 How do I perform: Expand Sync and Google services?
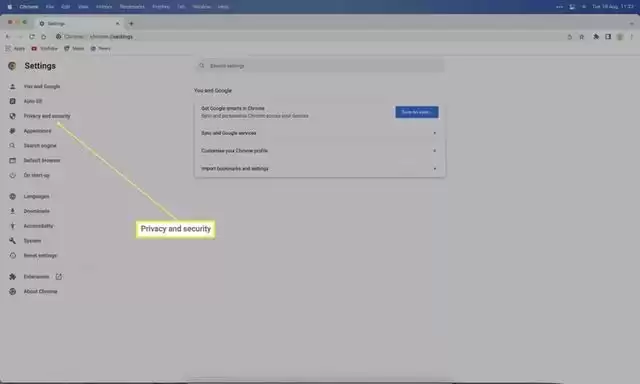pyautogui.click(x=320, y=133)
